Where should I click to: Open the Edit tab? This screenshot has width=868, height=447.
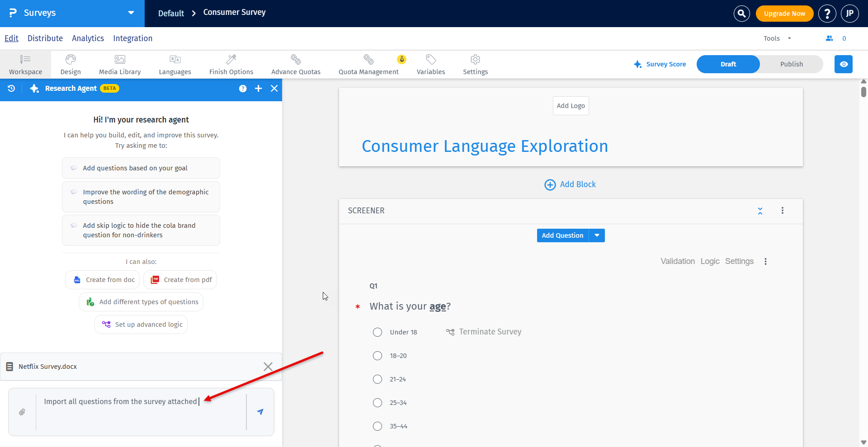point(11,38)
